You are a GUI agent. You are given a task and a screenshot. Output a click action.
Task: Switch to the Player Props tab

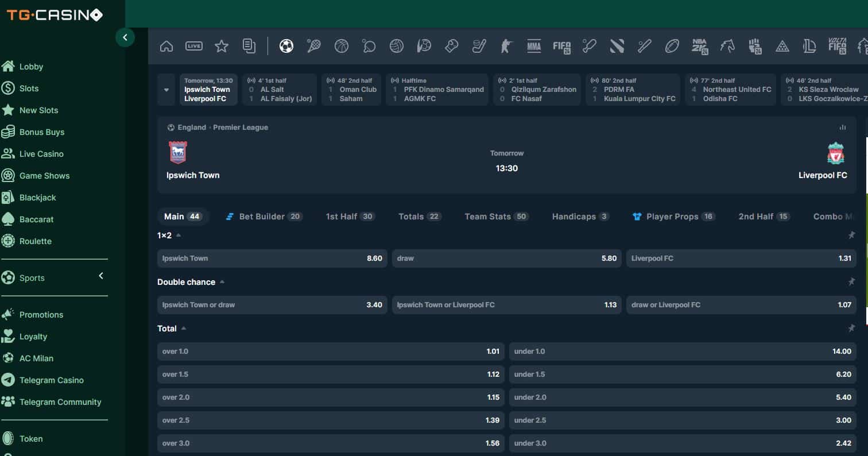[x=673, y=217]
